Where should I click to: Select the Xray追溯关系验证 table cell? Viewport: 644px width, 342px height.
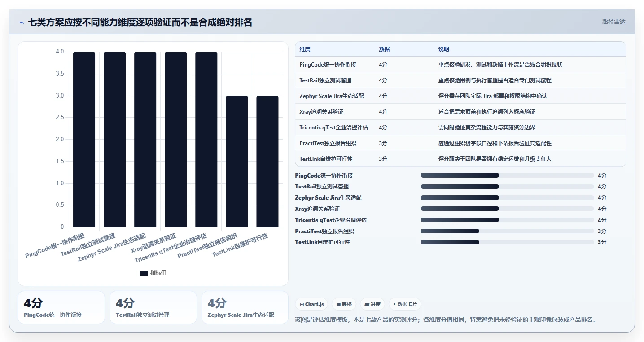(x=321, y=112)
